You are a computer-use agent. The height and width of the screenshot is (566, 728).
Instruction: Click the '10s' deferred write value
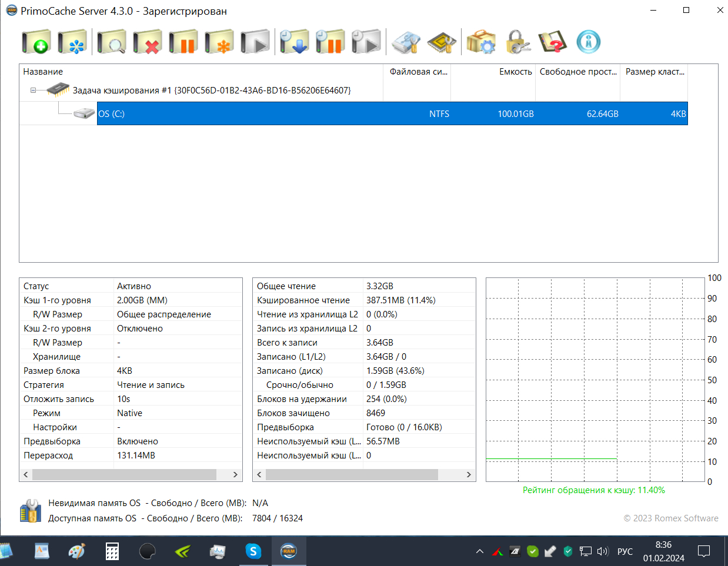(123, 399)
